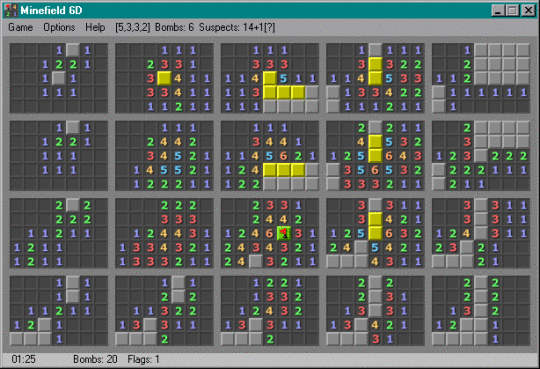Select the red-flagged green cell
Viewport: 540px width, 369px height.
(284, 233)
